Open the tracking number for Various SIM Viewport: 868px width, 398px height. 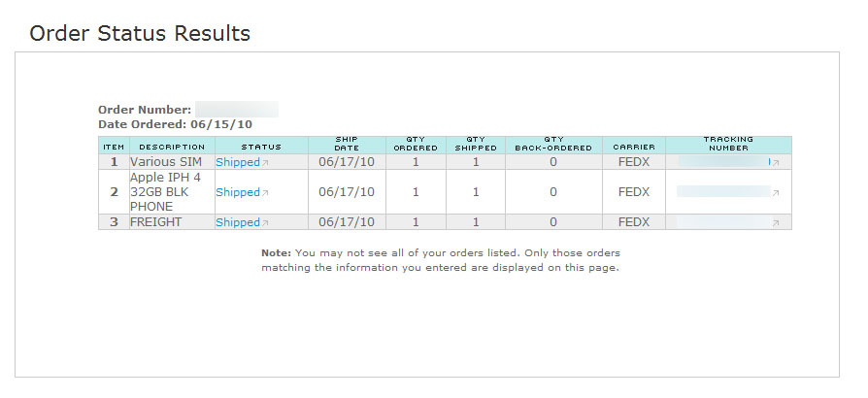coord(723,162)
